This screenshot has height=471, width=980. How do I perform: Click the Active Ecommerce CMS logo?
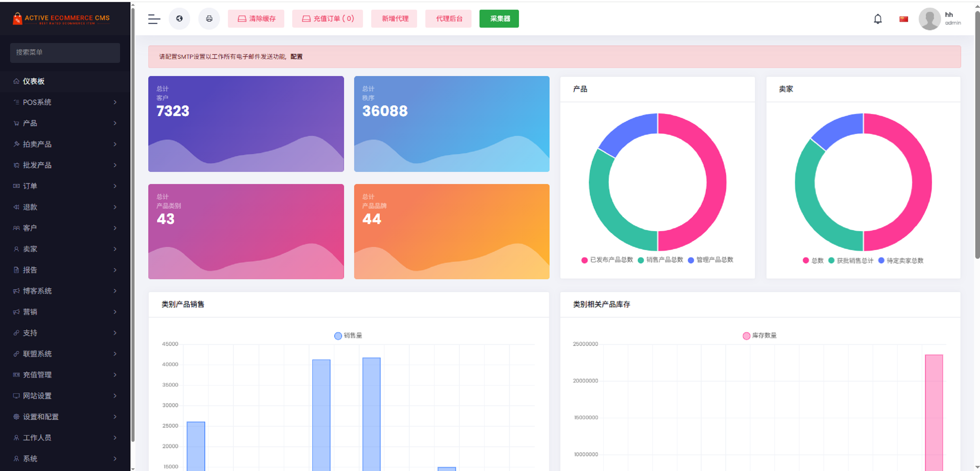(62, 19)
